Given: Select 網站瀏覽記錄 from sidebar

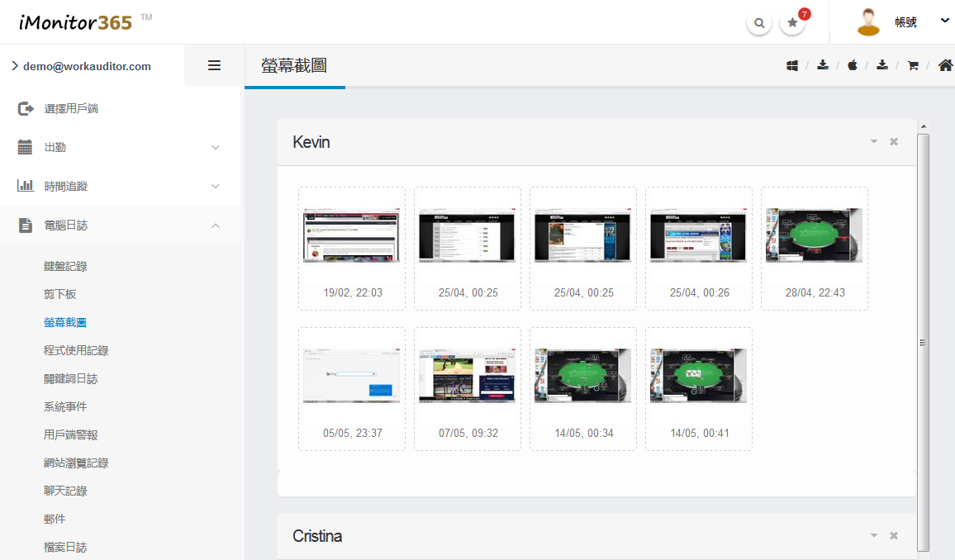Looking at the screenshot, I should click(x=76, y=463).
